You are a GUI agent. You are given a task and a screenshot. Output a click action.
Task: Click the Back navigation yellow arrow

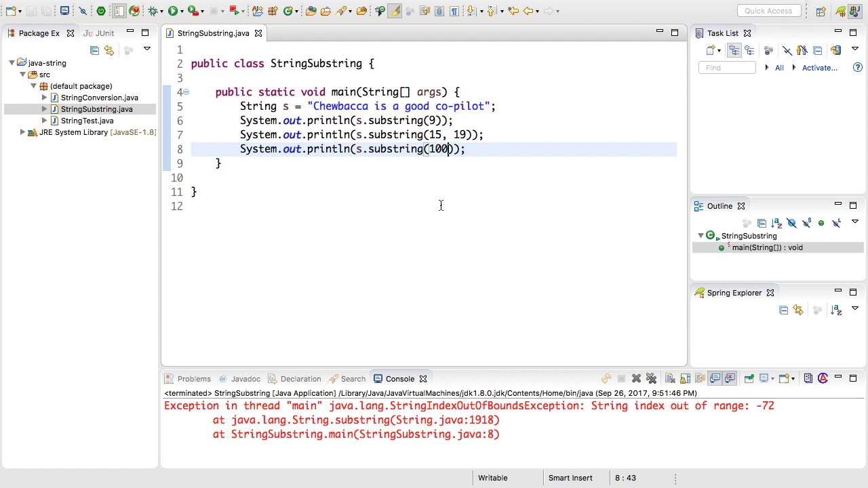pos(528,11)
